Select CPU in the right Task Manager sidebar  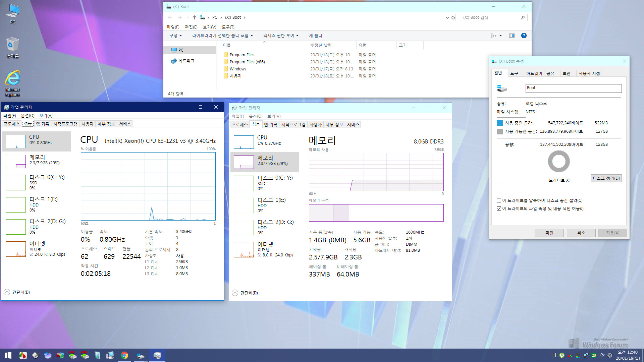click(265, 142)
